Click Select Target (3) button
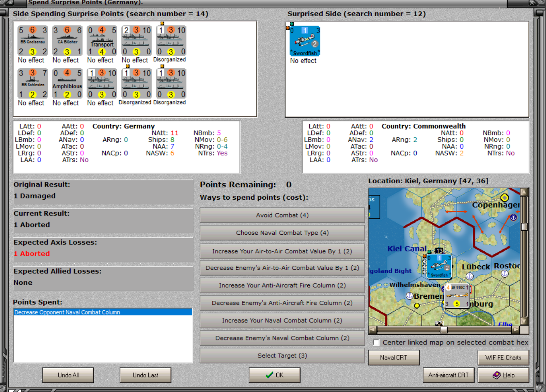The image size is (546, 392). point(282,355)
